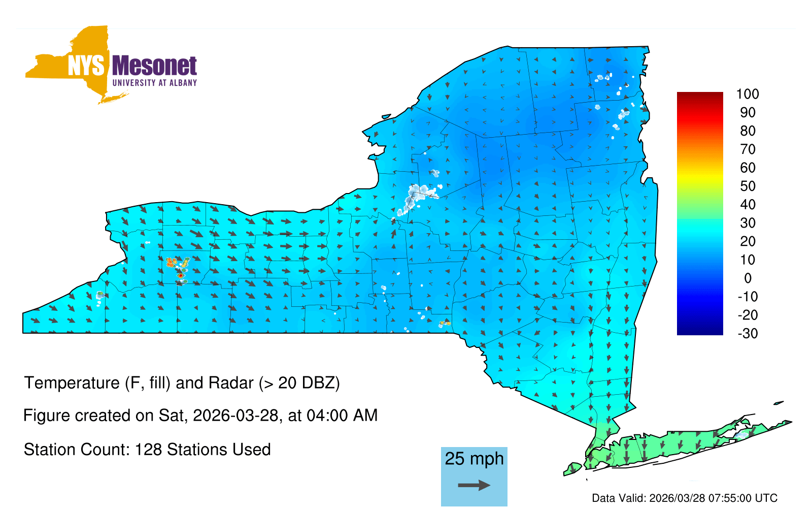The image size is (812, 508).
Task: Click the NYS Mesonet logo
Action: 112,66
